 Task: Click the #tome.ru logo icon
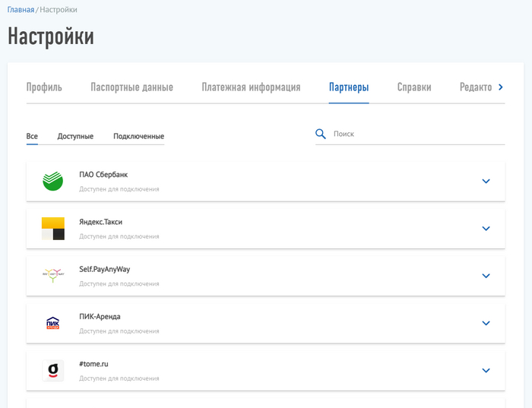point(53,370)
